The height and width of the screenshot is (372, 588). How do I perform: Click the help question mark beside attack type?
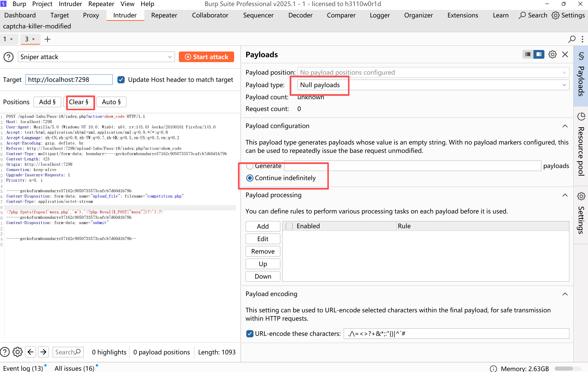click(x=9, y=57)
